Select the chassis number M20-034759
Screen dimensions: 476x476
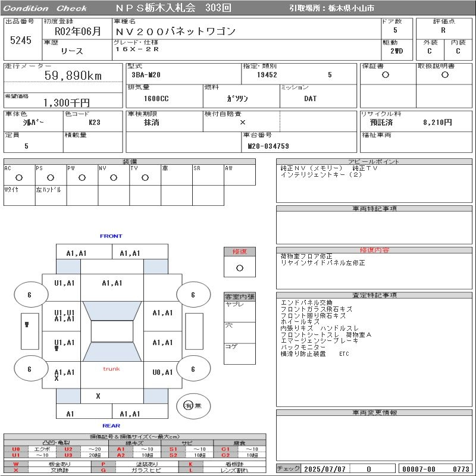coord(268,146)
